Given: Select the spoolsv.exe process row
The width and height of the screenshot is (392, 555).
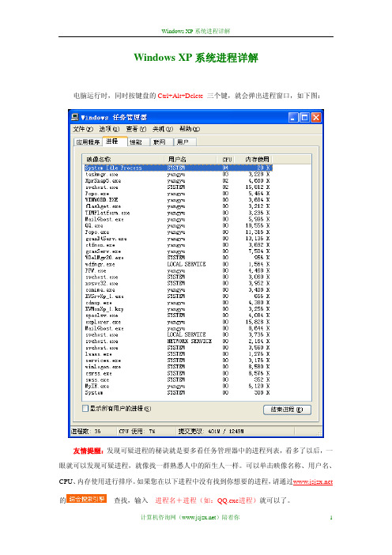Looking at the screenshot, I should (178, 315).
